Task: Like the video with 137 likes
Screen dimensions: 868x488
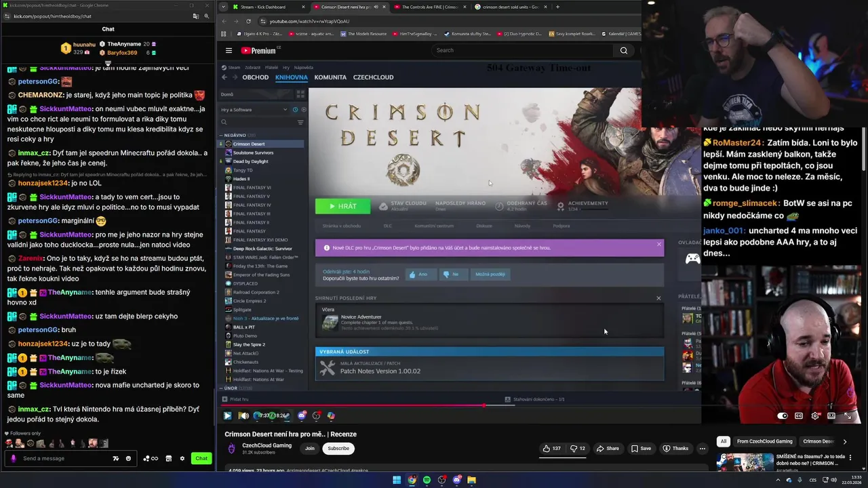Action: [x=551, y=448]
